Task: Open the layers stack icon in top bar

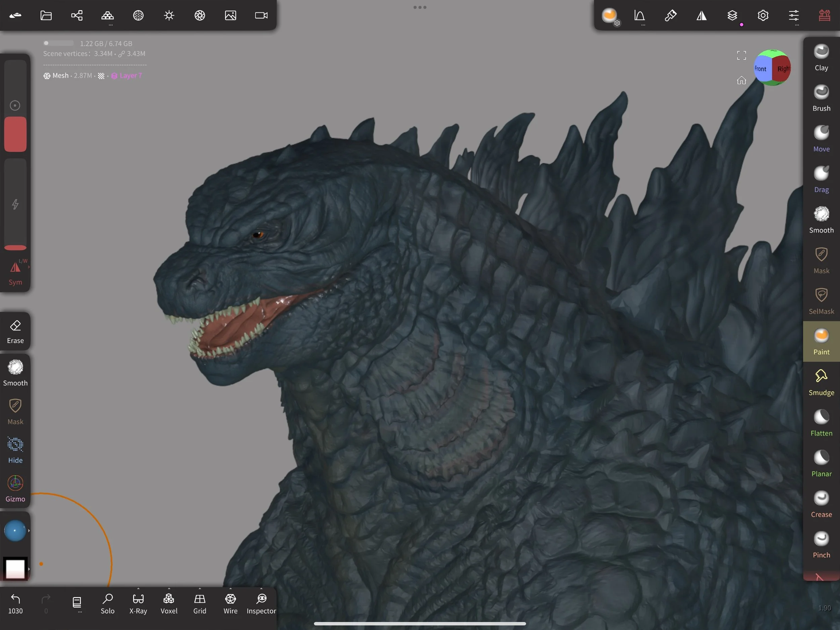Action: [x=732, y=15]
